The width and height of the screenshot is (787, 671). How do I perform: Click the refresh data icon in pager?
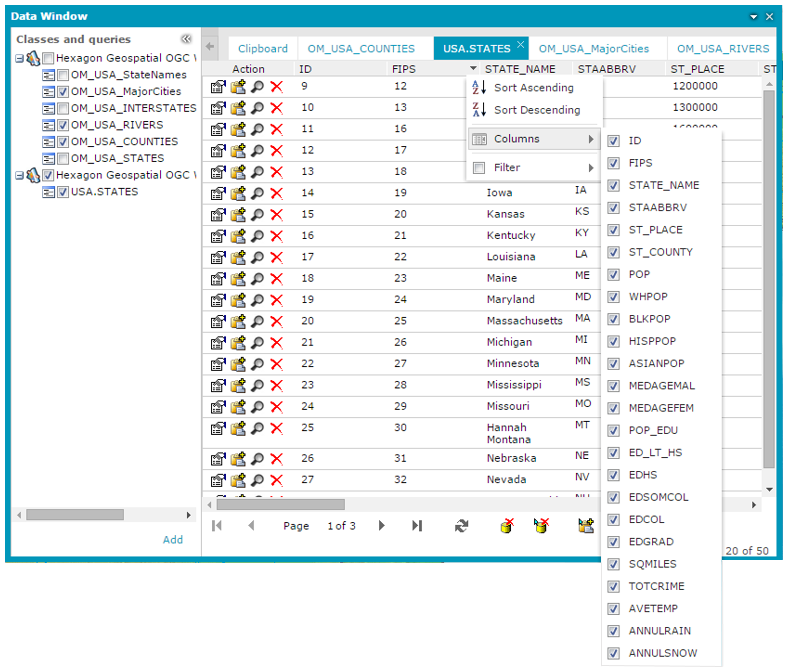click(x=461, y=525)
